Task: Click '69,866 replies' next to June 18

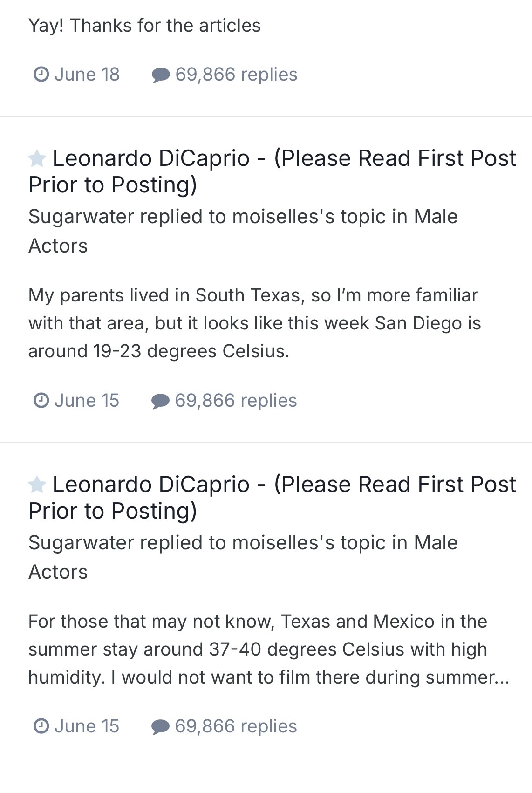Action: (236, 75)
